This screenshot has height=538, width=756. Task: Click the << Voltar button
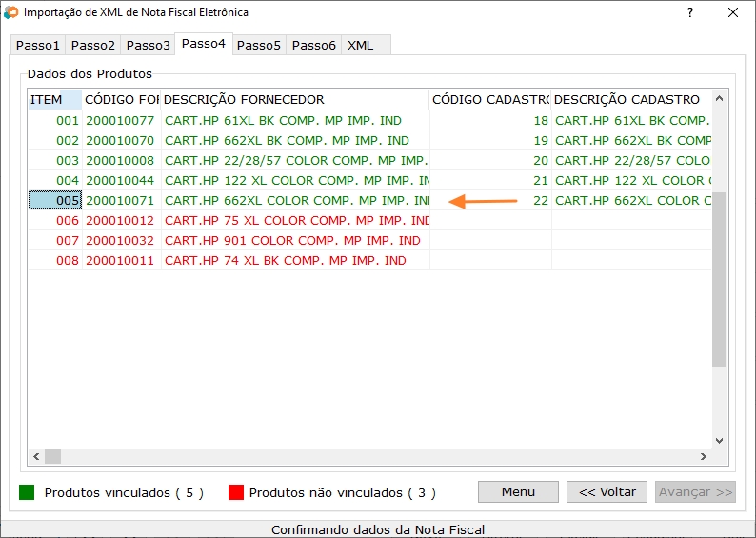tap(607, 492)
